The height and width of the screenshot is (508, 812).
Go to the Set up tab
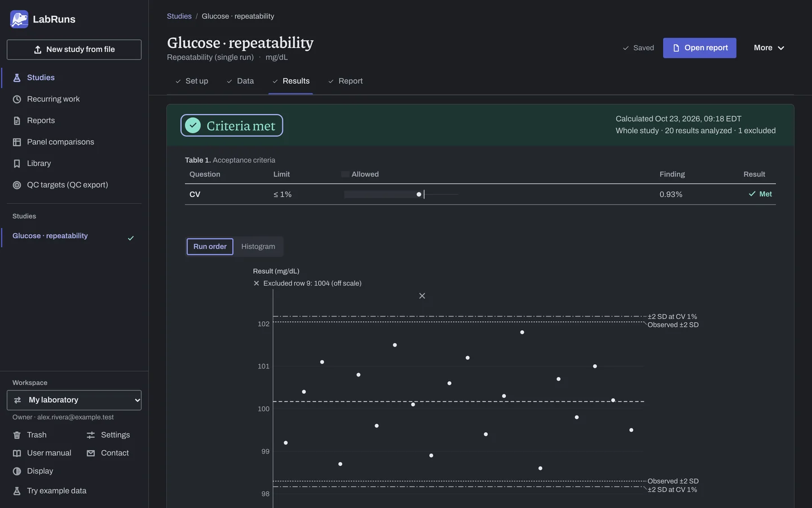(x=192, y=81)
